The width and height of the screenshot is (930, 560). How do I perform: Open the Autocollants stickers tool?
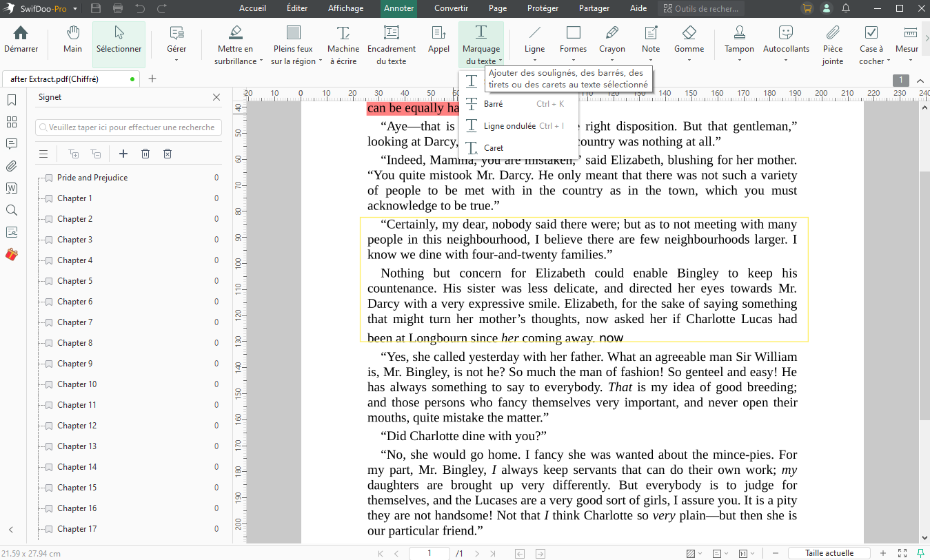[x=785, y=43]
